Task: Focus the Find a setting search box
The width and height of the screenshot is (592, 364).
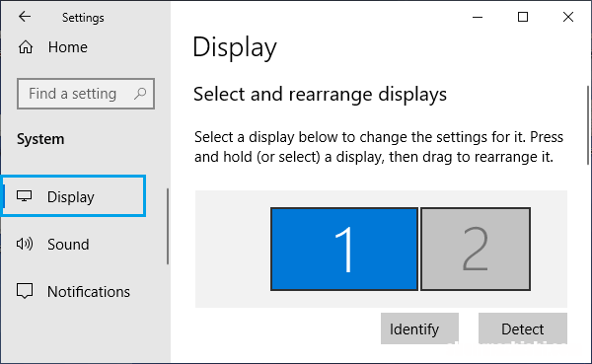Action: 86,94
